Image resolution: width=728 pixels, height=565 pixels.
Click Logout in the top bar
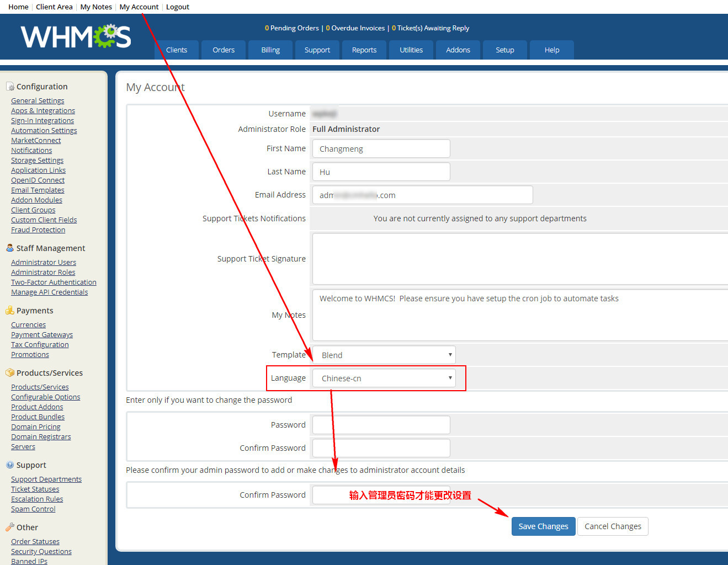click(178, 7)
